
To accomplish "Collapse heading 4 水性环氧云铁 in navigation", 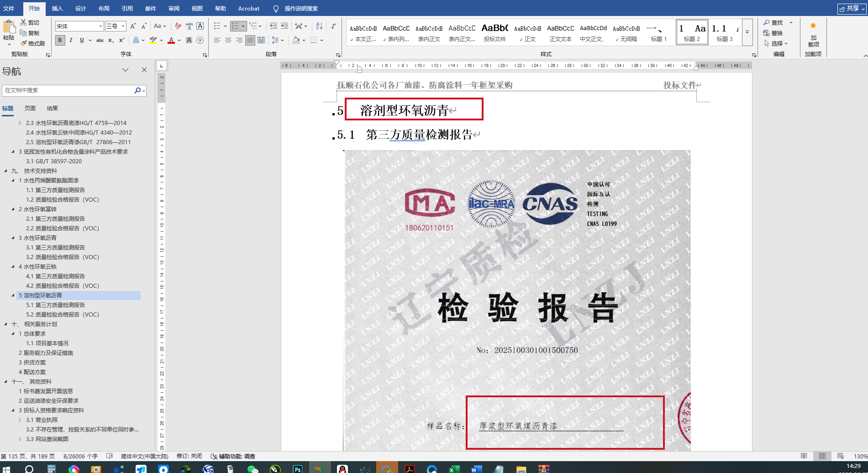I will pyautogui.click(x=13, y=267).
